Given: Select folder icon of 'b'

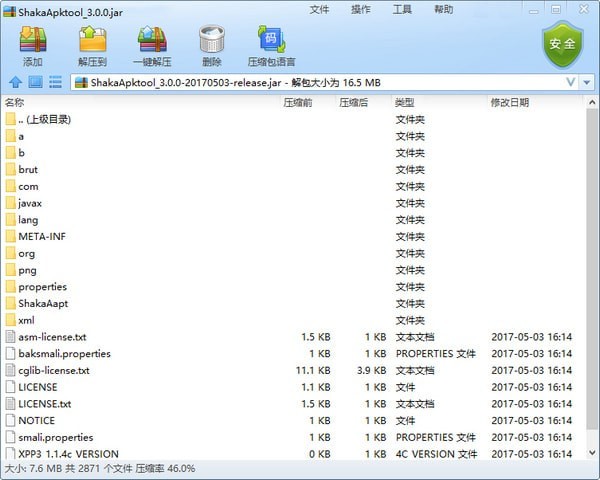Looking at the screenshot, I should pyautogui.click(x=11, y=153).
